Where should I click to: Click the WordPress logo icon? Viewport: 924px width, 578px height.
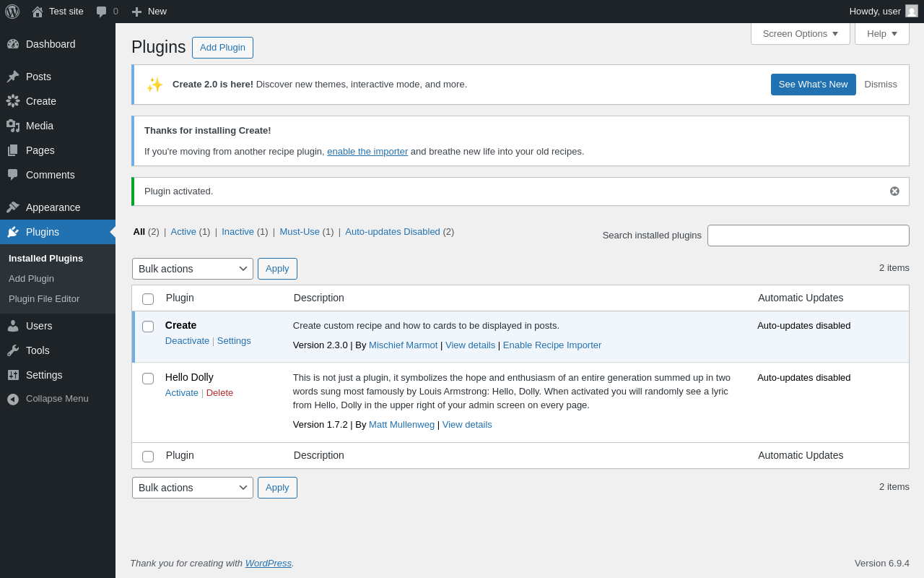pos(12,12)
